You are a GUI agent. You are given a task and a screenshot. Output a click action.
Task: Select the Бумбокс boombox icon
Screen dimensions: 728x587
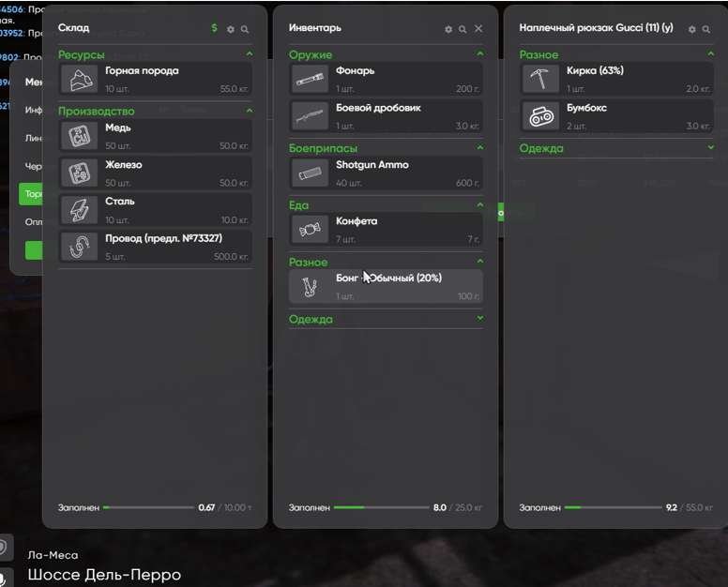tap(541, 116)
